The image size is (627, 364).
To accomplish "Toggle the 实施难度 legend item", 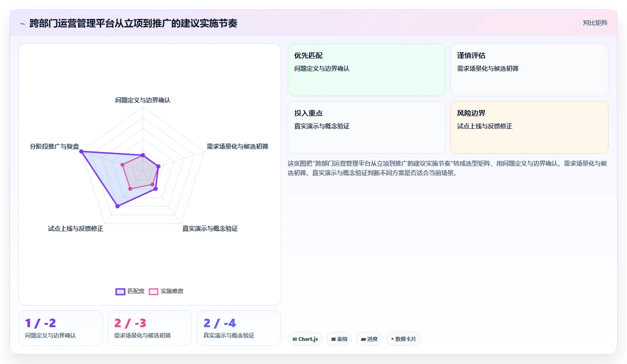I will click(x=166, y=291).
